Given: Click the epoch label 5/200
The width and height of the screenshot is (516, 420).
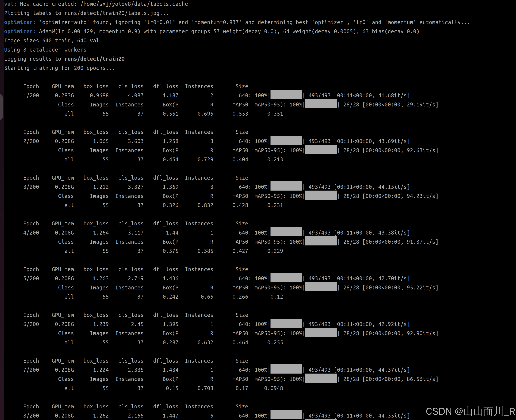Looking at the screenshot, I should (x=31, y=279).
